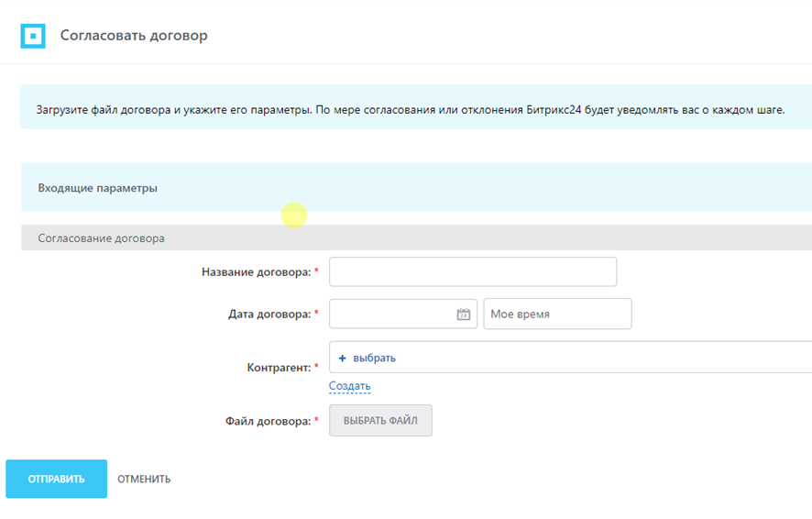Click the plus выбрать contractor link
The width and height of the screenshot is (812, 519).
[x=368, y=358]
